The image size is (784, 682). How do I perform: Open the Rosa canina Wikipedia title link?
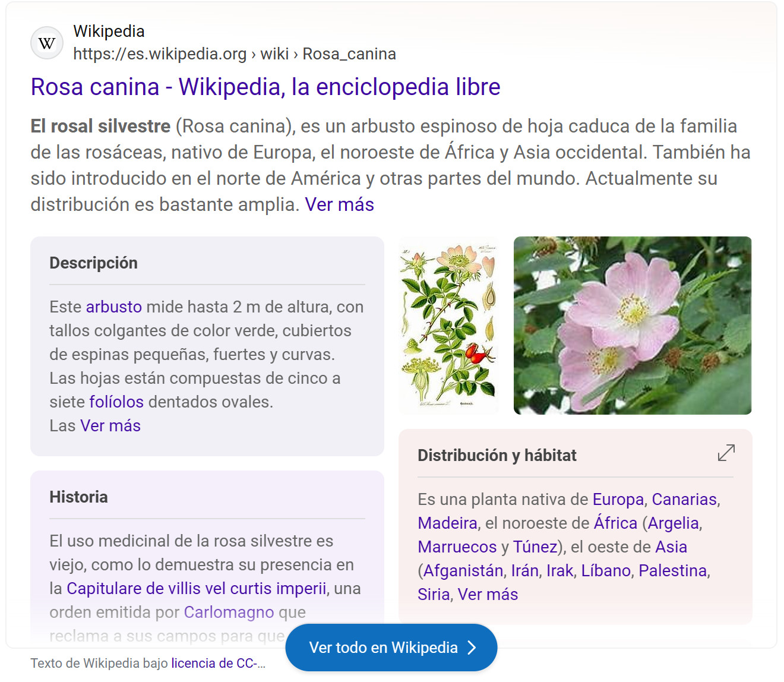[265, 87]
